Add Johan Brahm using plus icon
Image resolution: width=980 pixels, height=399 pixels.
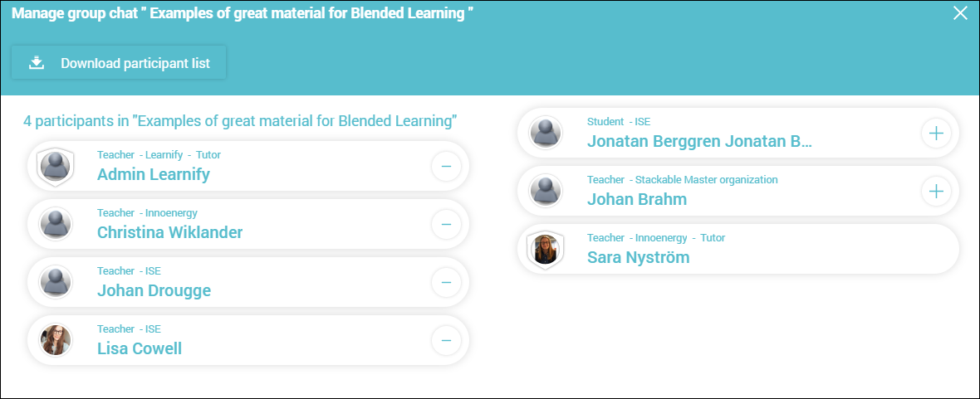pyautogui.click(x=936, y=191)
